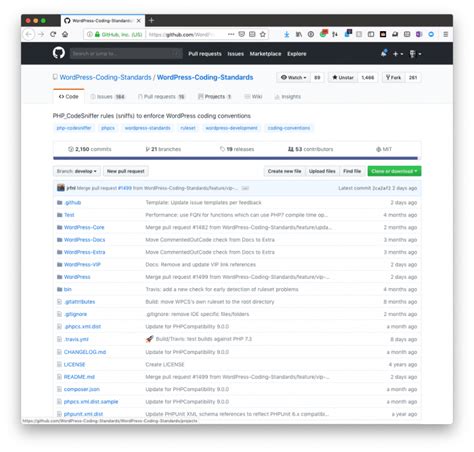Open the composer.json file
The height and width of the screenshot is (452, 474).
82,389
